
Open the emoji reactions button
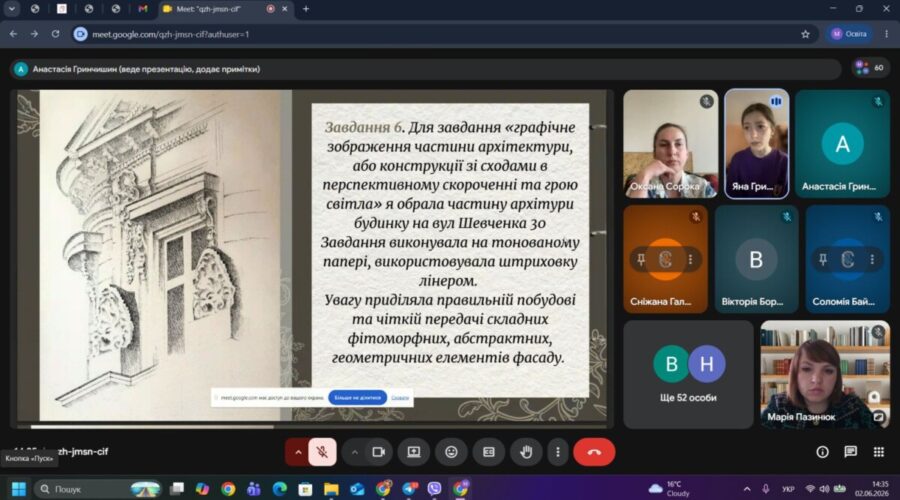451,452
